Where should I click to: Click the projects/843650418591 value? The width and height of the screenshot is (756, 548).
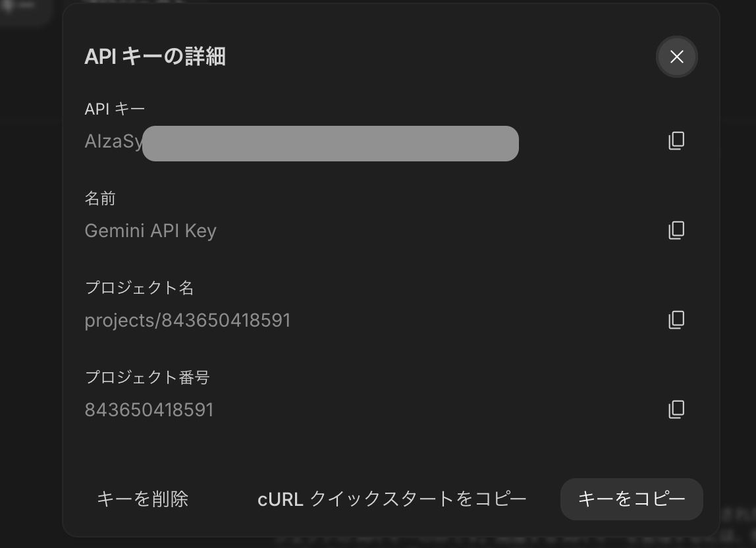pos(188,321)
